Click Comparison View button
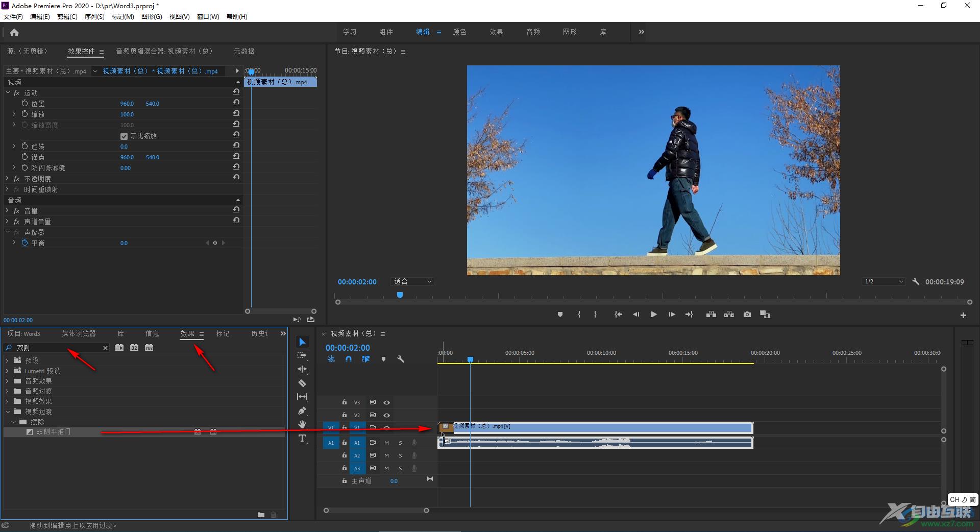 pyautogui.click(x=765, y=315)
